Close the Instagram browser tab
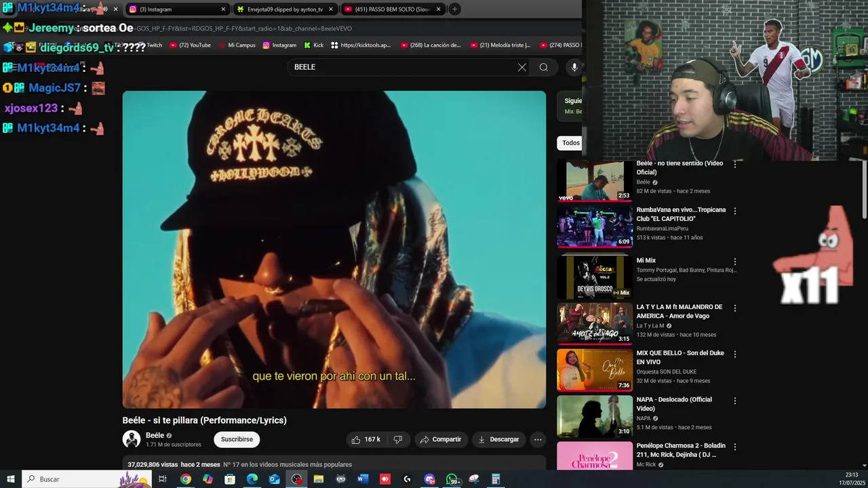Viewport: 868px width, 488px height. (x=223, y=9)
